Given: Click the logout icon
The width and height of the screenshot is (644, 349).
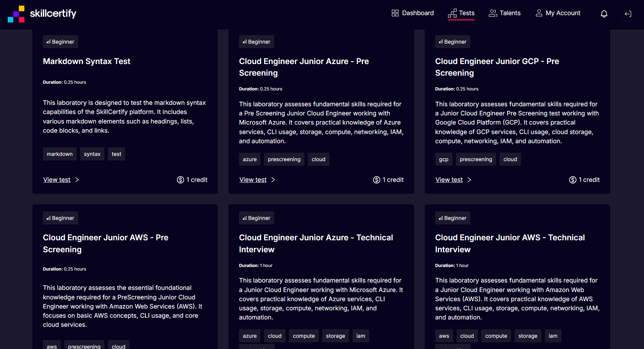Looking at the screenshot, I should [628, 14].
